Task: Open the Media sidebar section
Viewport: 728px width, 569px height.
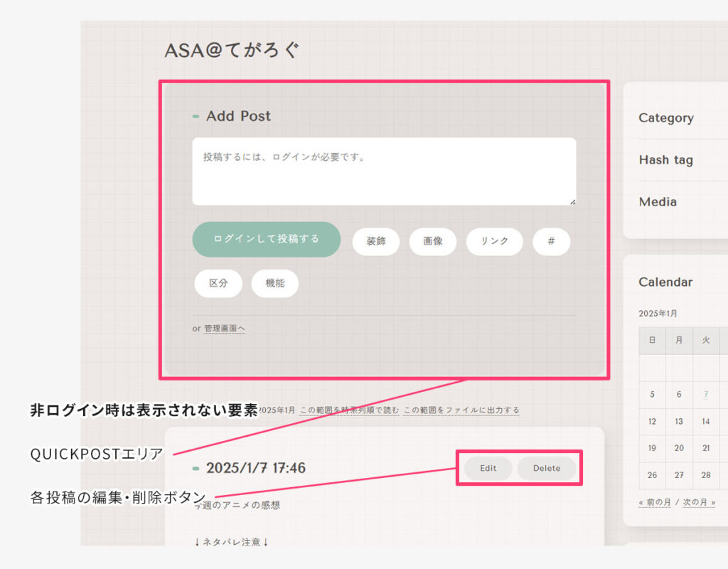Action: click(658, 202)
